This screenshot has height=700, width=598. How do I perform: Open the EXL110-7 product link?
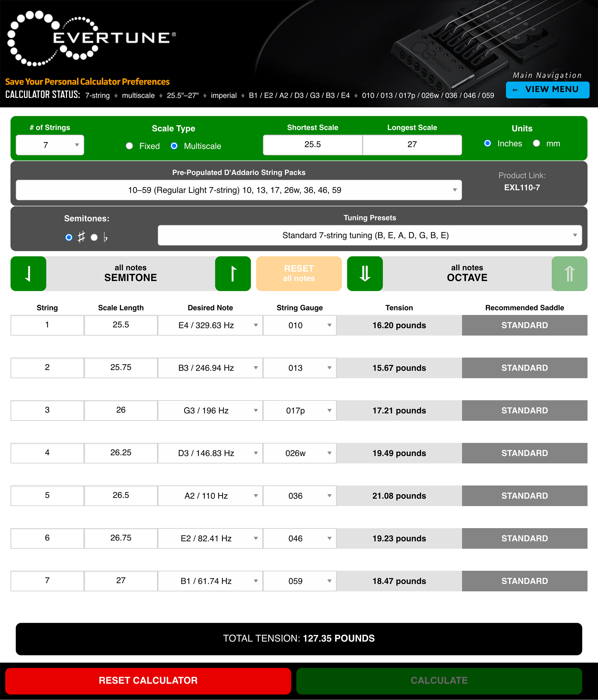click(x=522, y=188)
